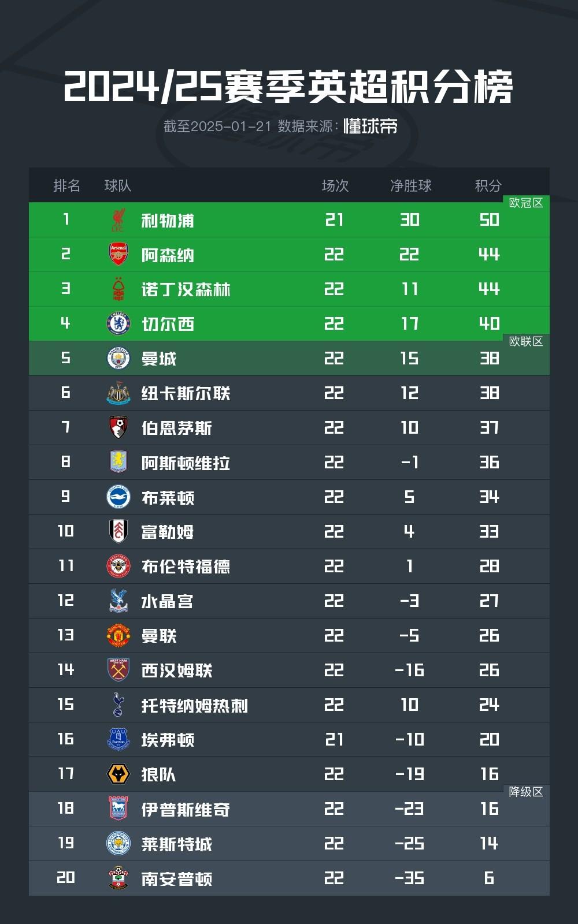Click the 场次 column header

coord(335,185)
